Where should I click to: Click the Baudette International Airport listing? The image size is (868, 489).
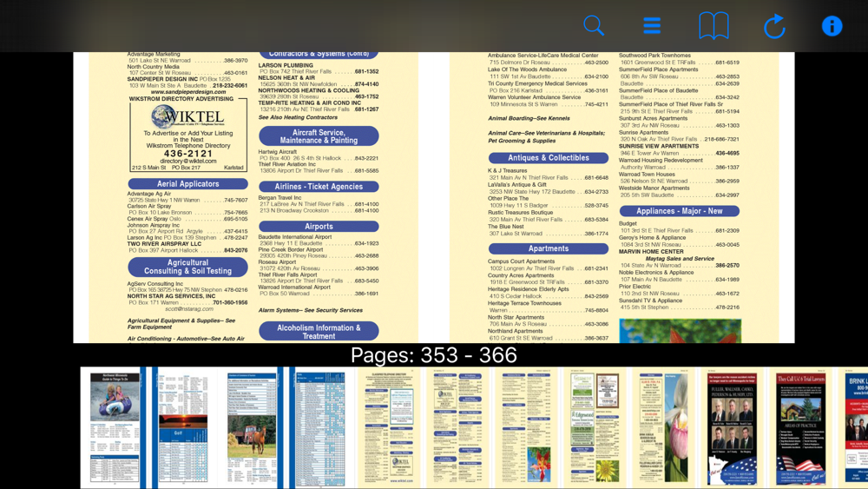coord(319,240)
